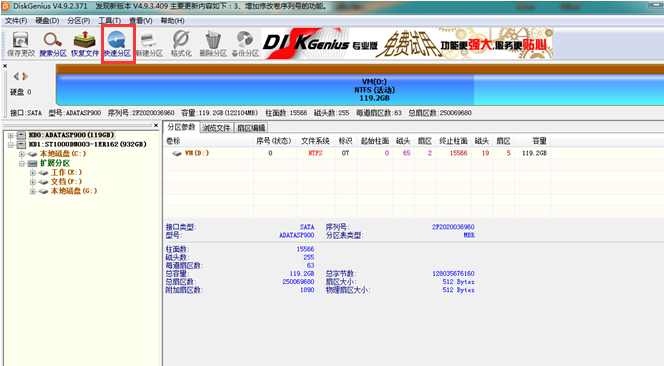Click total bytes value 128035676160

(453, 274)
